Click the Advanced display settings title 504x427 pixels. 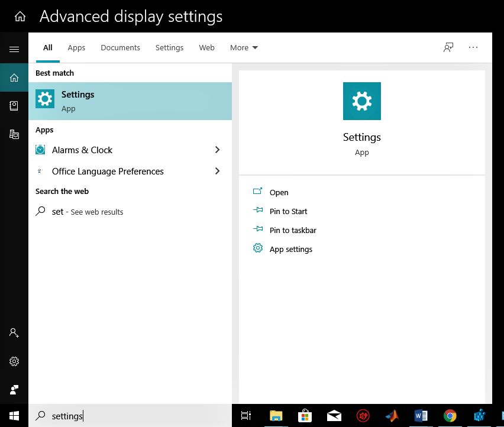click(131, 17)
